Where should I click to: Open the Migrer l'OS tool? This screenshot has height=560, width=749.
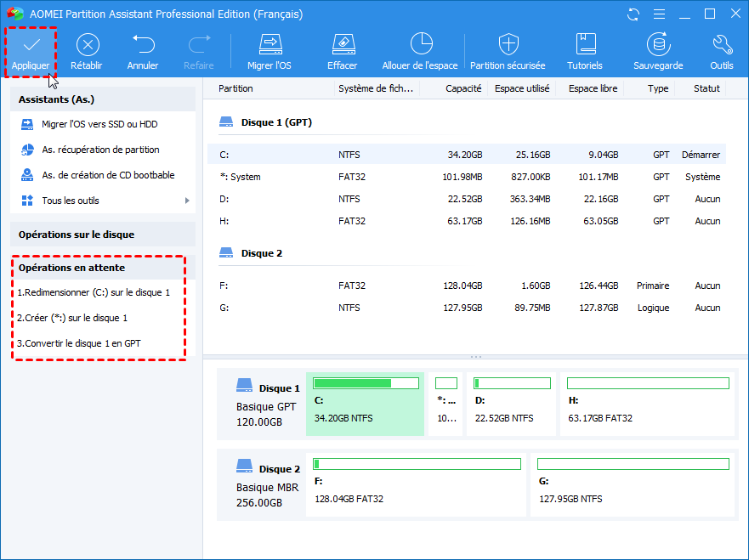point(270,45)
